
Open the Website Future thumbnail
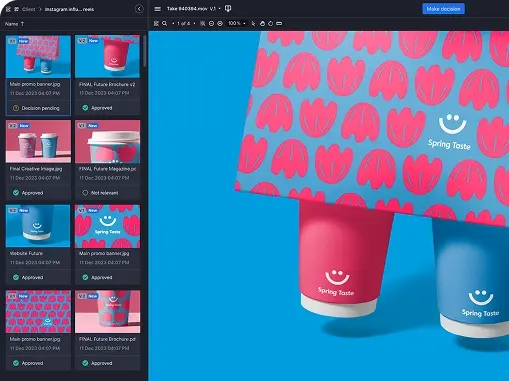[x=38, y=226]
